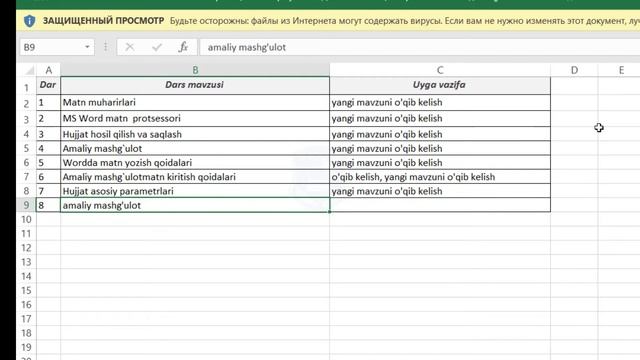Select all cells via corner triangle
The height and width of the screenshot is (360, 640).
(x=29, y=71)
